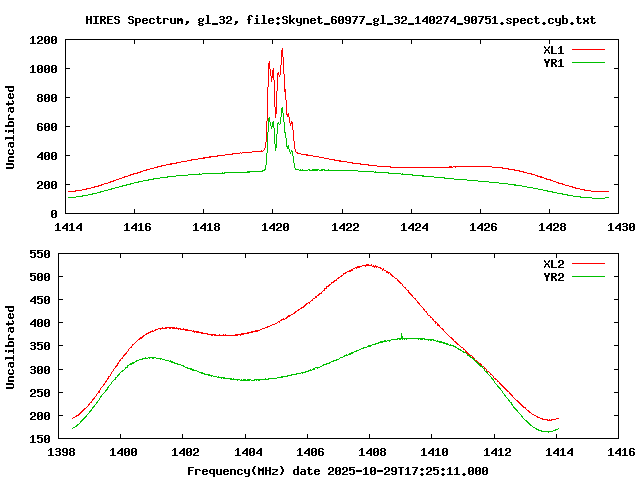This screenshot has width=640, height=480.
Task: Click the red XL2 legend line sample
Action: click(588, 264)
